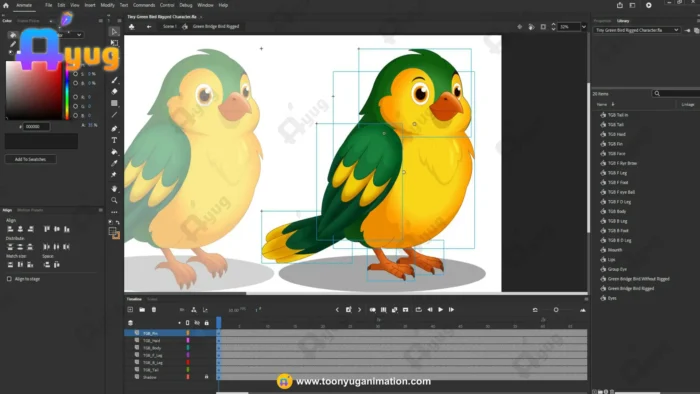Select the Rectangle tool
700x394 pixels.
pos(114,103)
